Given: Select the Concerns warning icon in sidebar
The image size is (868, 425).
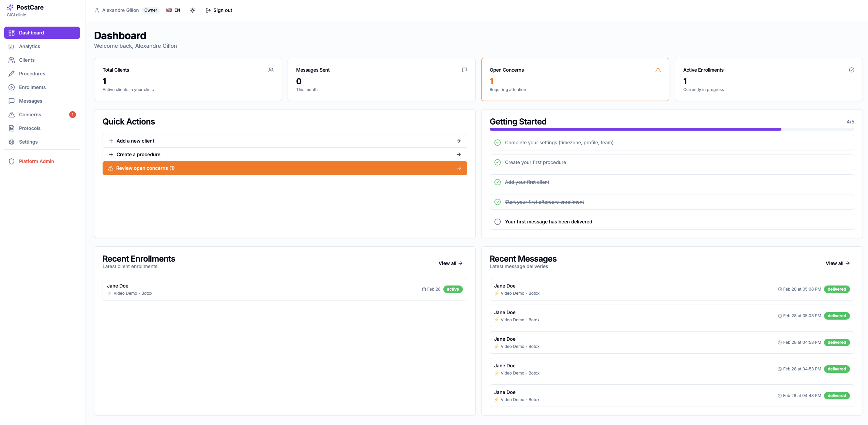Looking at the screenshot, I should [x=11, y=114].
